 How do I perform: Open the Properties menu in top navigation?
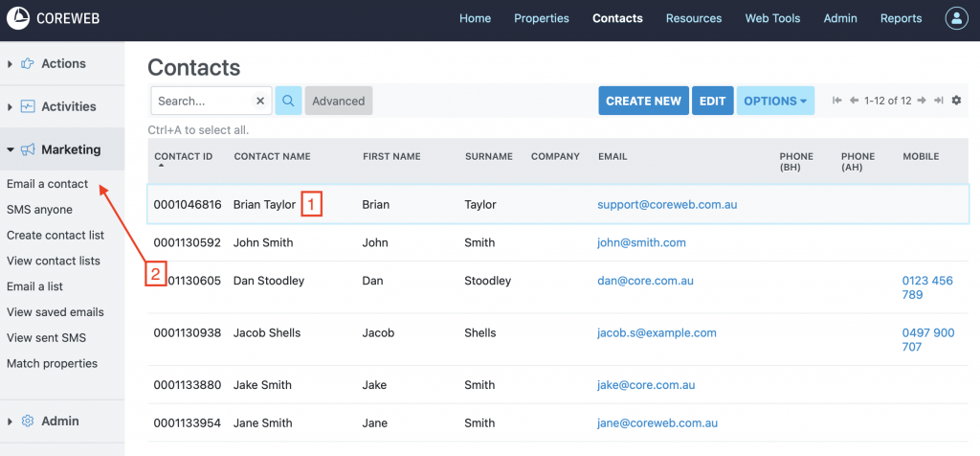click(x=541, y=18)
